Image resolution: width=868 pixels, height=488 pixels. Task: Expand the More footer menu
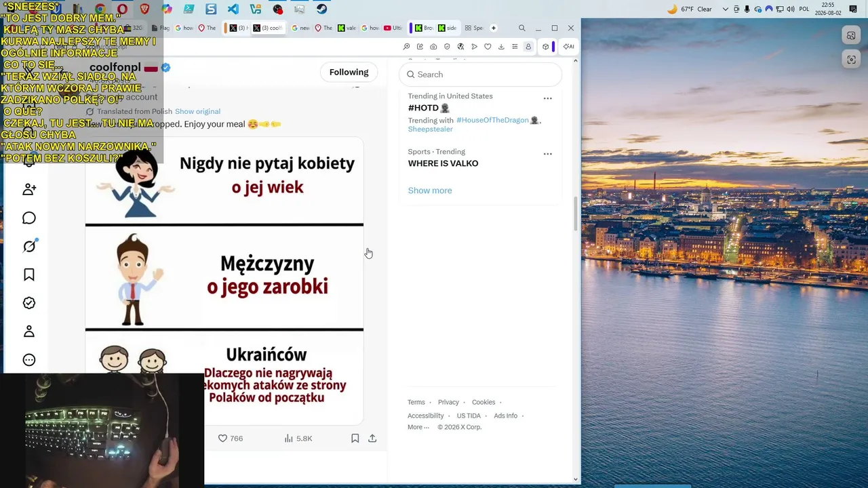[x=418, y=427]
